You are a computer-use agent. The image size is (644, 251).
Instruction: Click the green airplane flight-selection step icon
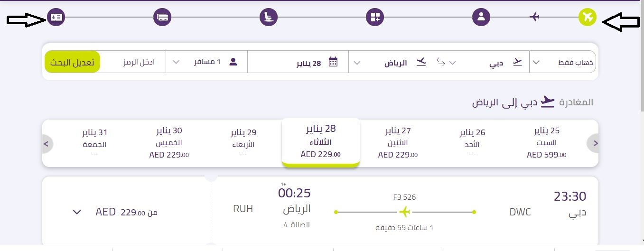point(588,18)
